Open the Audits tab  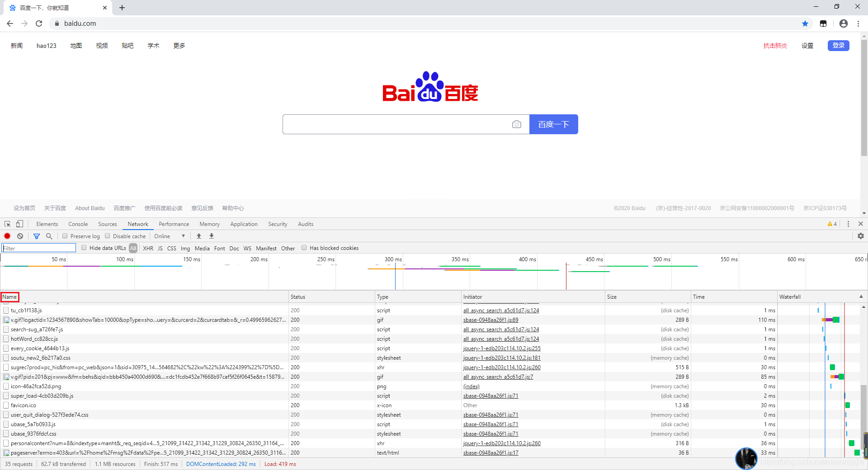click(306, 224)
